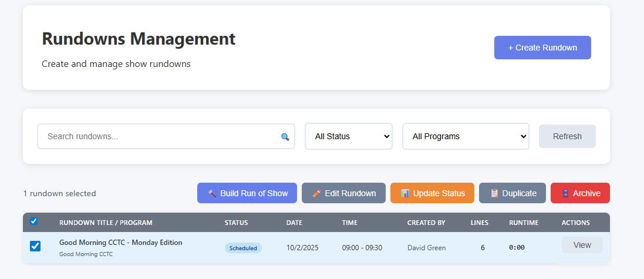This screenshot has width=644, height=279.
Task: Toggle the select-all checkbox in the table header
Action: (33, 221)
